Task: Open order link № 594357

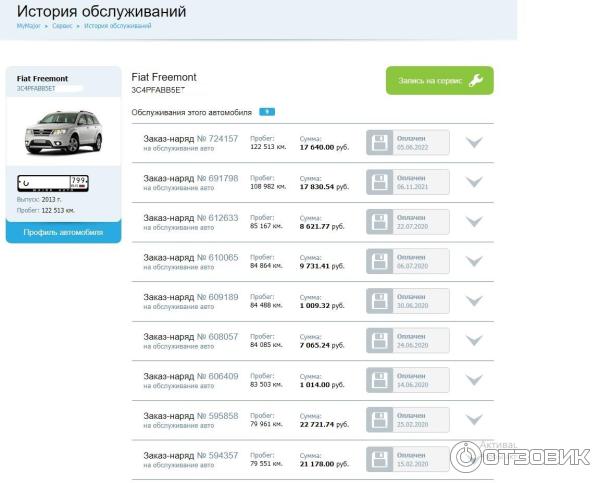Action: click(x=217, y=455)
